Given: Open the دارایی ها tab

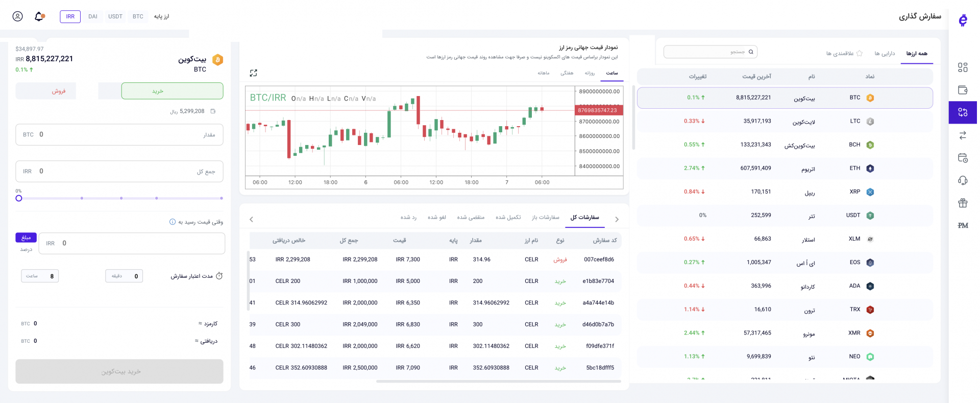Looking at the screenshot, I should tap(885, 53).
